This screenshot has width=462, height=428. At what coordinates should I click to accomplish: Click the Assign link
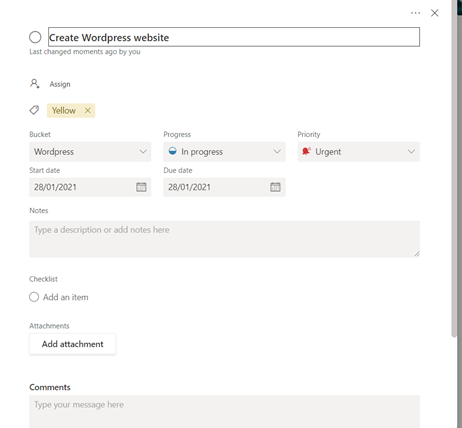[60, 84]
